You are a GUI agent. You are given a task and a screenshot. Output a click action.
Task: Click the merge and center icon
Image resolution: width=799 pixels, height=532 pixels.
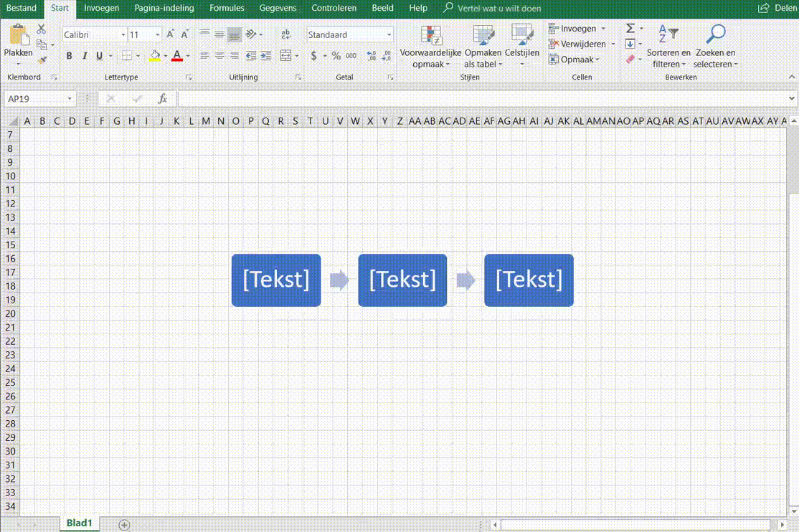coord(286,55)
